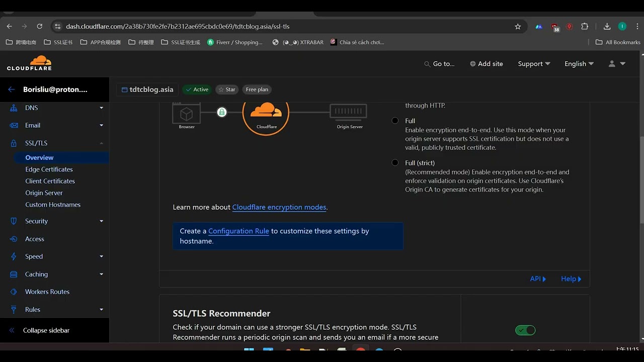Reload the page with refresh icon
The width and height of the screenshot is (644, 362).
pos(40,26)
